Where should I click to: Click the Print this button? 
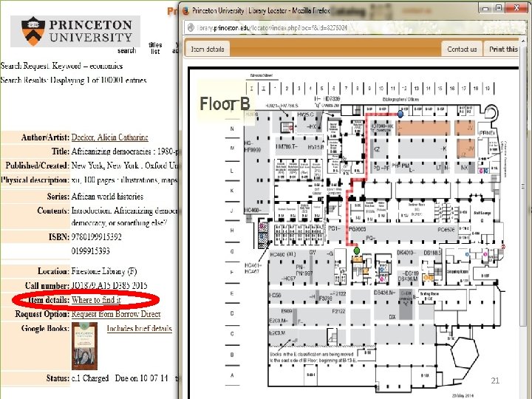click(x=503, y=50)
